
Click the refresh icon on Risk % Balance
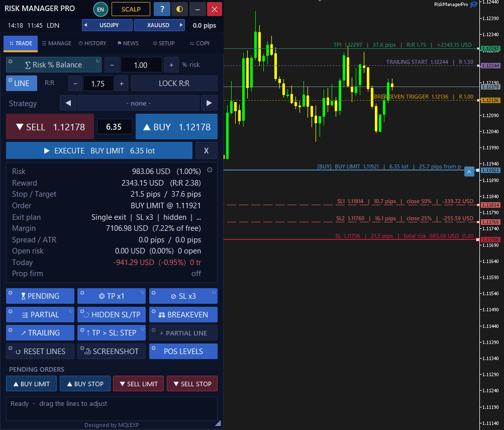point(97,61)
